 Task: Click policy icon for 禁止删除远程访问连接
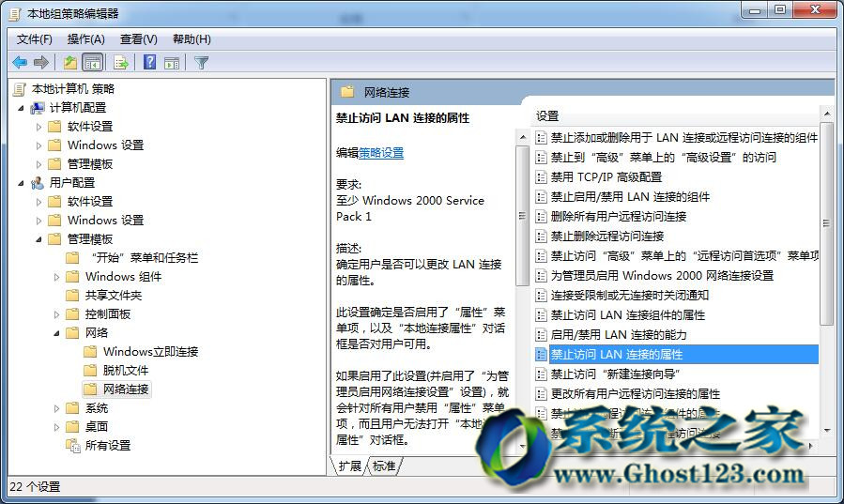pyautogui.click(x=541, y=237)
